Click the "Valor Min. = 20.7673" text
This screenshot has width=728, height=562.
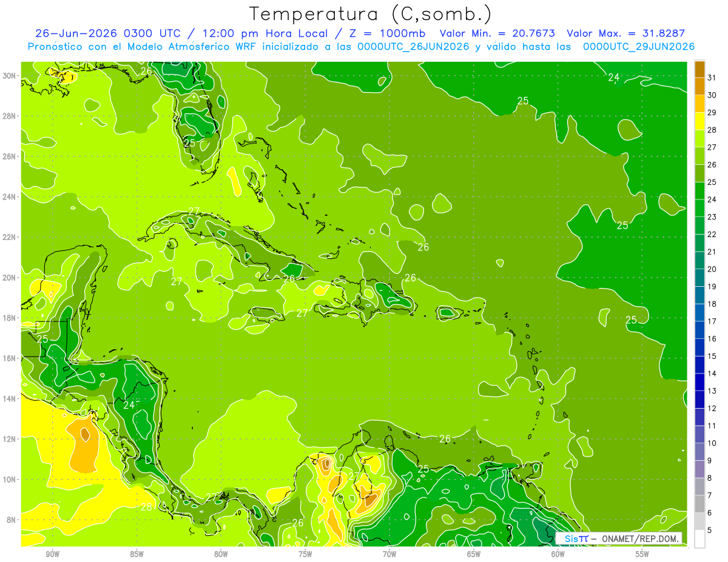[x=499, y=33]
